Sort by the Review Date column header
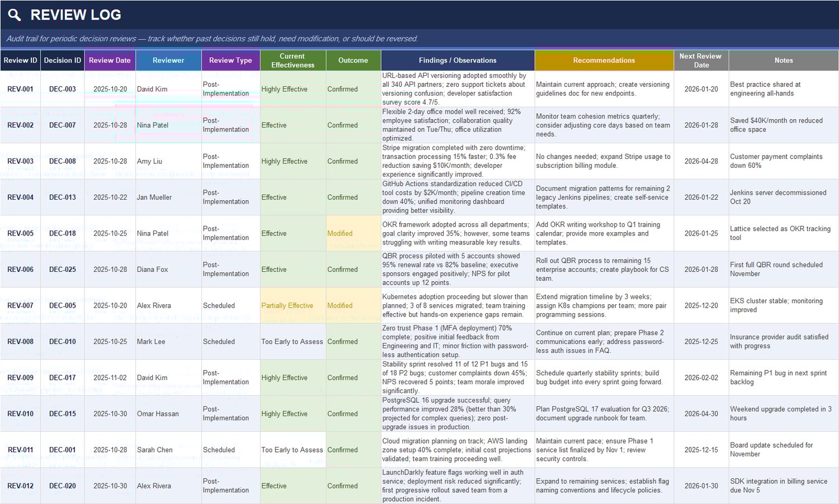839x504 pixels. click(110, 60)
